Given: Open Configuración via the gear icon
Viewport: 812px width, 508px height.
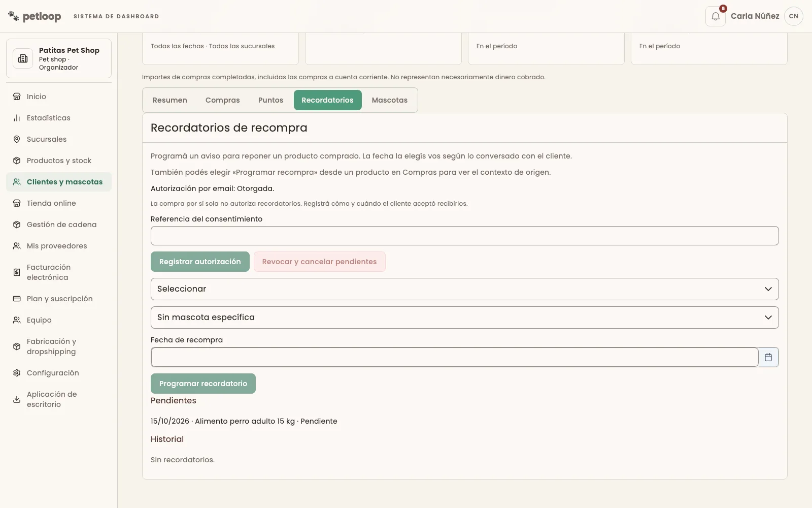Looking at the screenshot, I should pyautogui.click(x=17, y=373).
